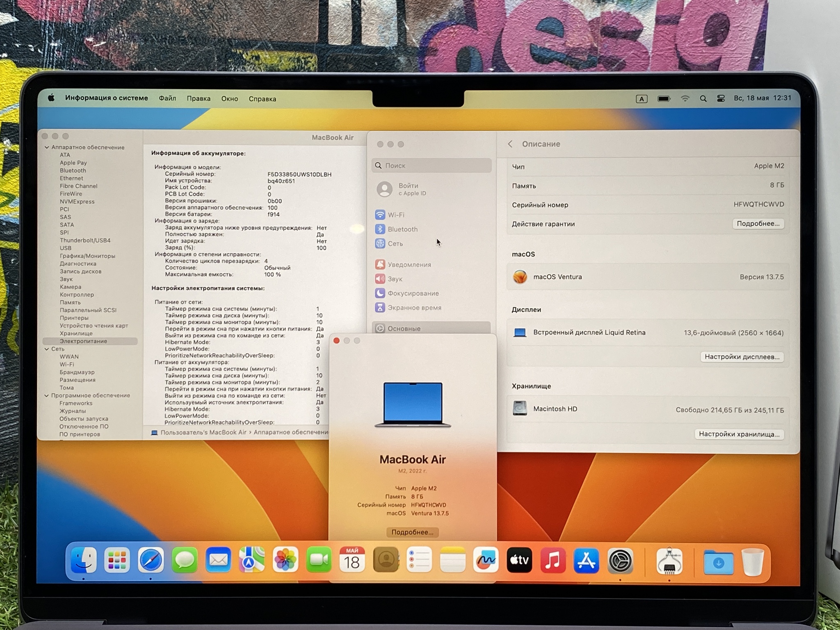Open the Файл menu
This screenshot has width=840, height=630.
pos(167,98)
